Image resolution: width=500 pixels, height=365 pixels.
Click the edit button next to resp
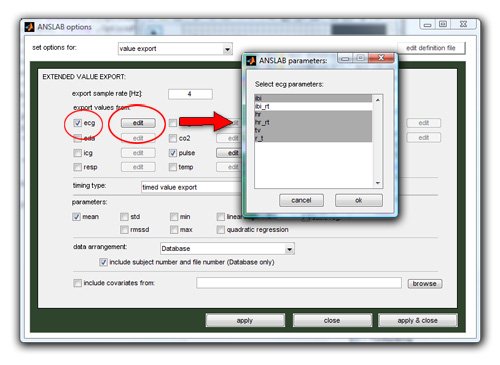click(138, 167)
